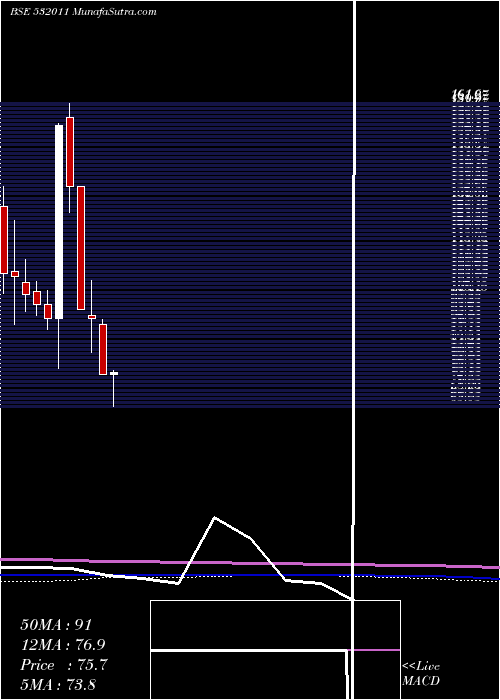The width and height of the screenshot is (500, 700).
Task: Click the 12MA : 76.9 value
Action: (x=63, y=645)
